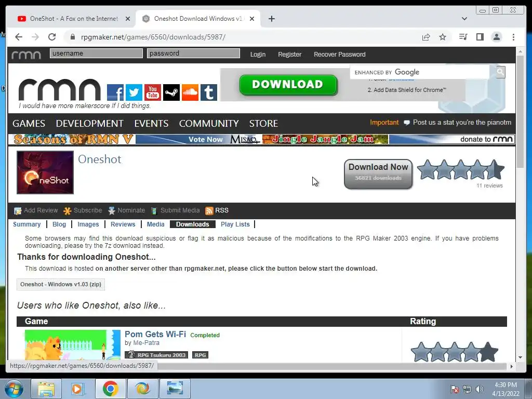Reload the current page
Screen dimensions: 532x399
pyautogui.click(x=52, y=37)
